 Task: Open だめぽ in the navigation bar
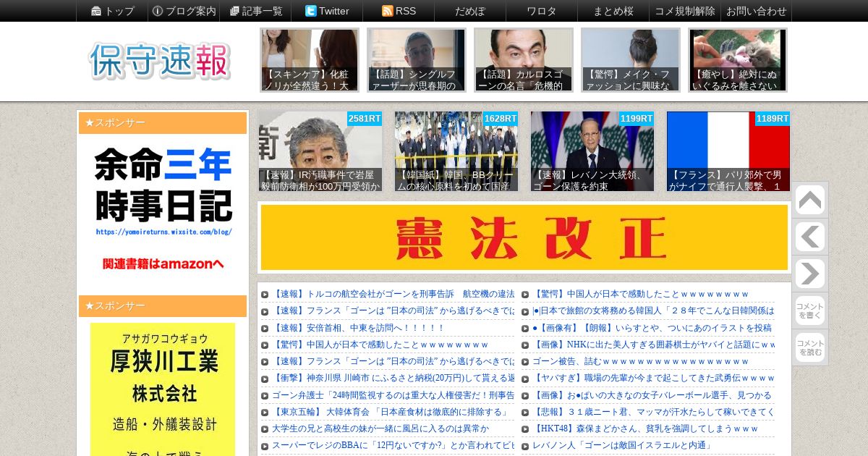pos(470,11)
